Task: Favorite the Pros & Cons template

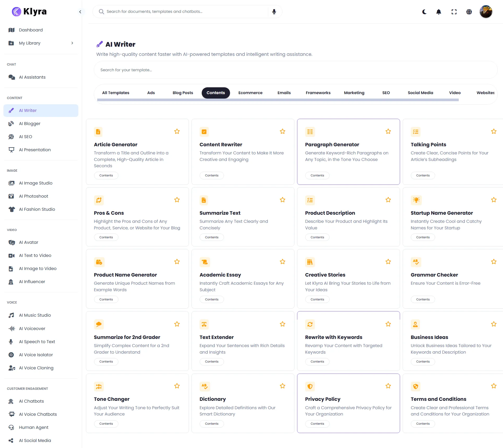Action: 177,200
